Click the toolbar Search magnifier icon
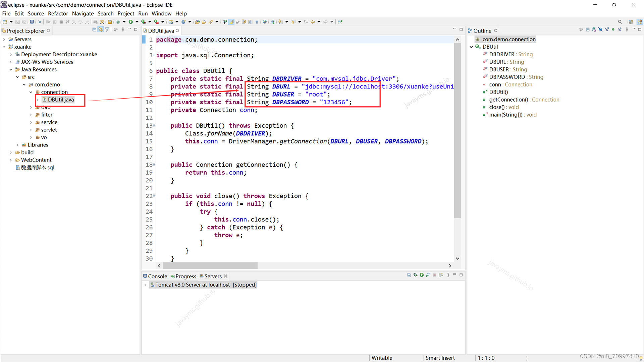Screen dimensions: 644x362 (x=620, y=22)
